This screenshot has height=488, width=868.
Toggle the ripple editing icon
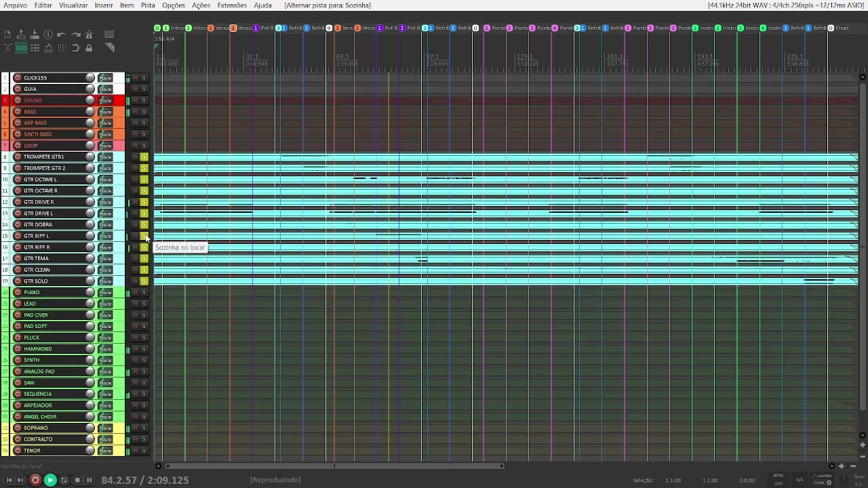pyautogui.click(x=35, y=48)
